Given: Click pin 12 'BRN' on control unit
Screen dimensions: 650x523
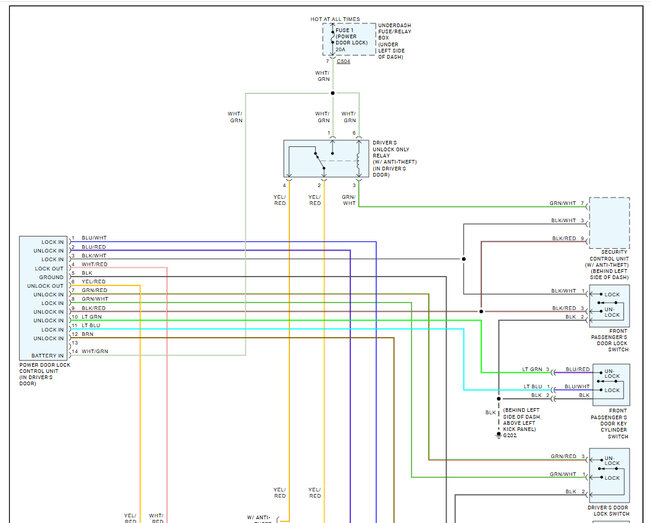Looking at the screenshot, I should point(82,334).
